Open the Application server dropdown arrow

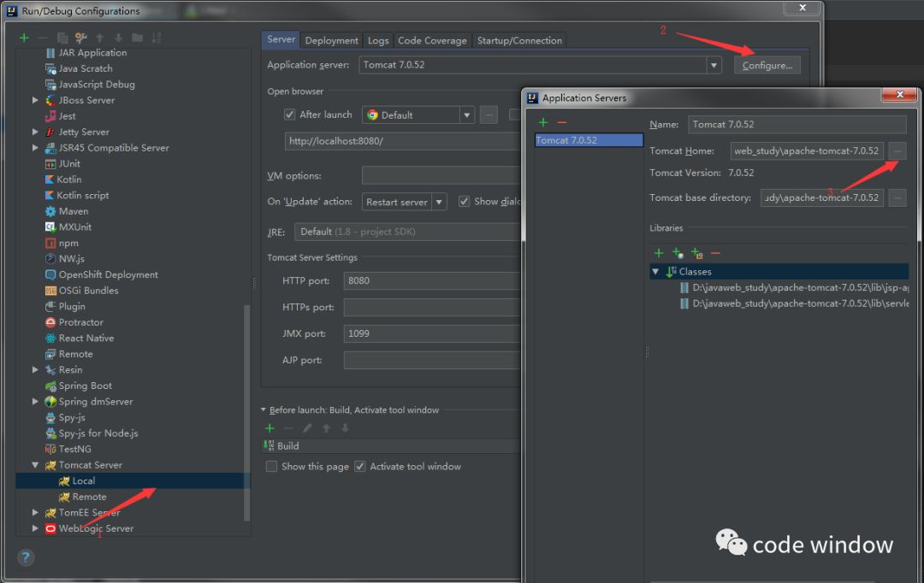714,65
